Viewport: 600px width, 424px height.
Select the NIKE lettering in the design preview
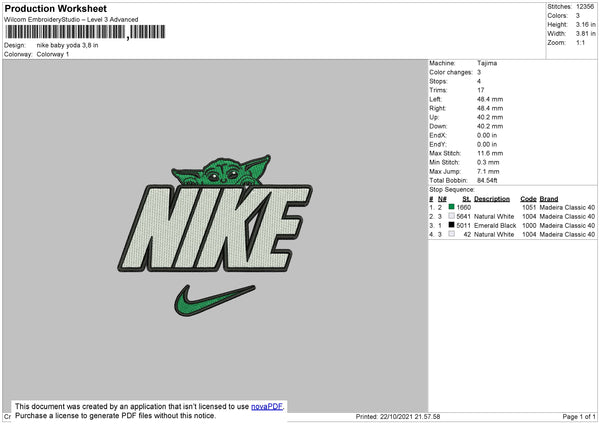215,228
